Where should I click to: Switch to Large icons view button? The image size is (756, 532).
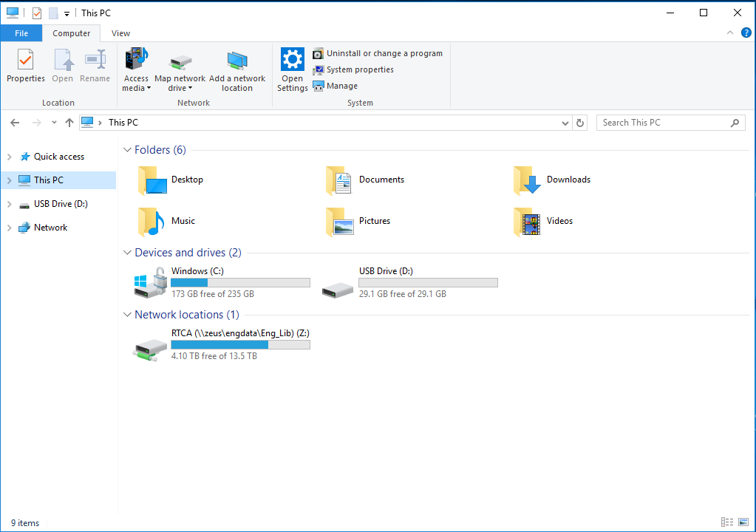(x=743, y=522)
